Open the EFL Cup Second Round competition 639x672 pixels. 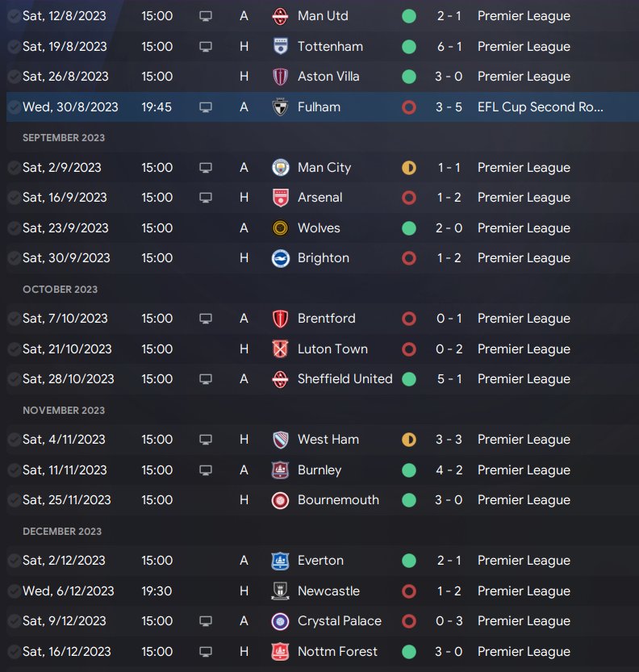click(540, 107)
